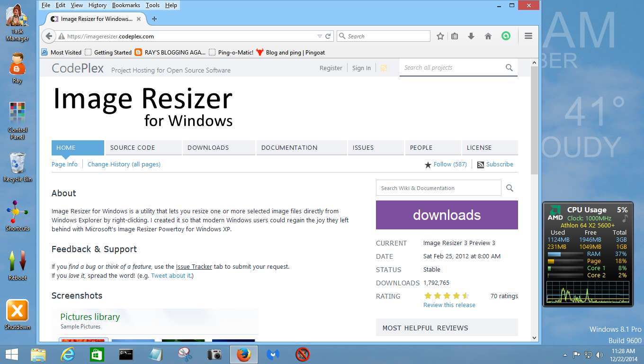Open the PEOPLE tab
The width and height of the screenshot is (644, 364).
click(433, 147)
